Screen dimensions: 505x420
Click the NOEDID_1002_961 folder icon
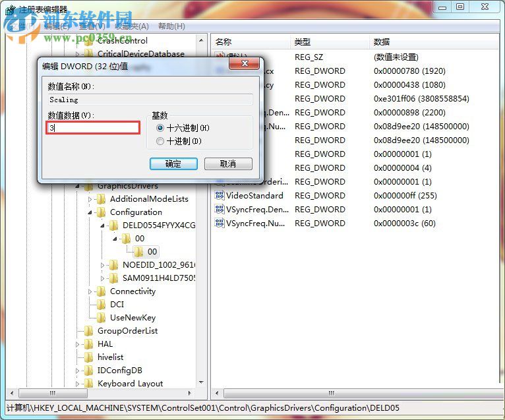point(113,265)
